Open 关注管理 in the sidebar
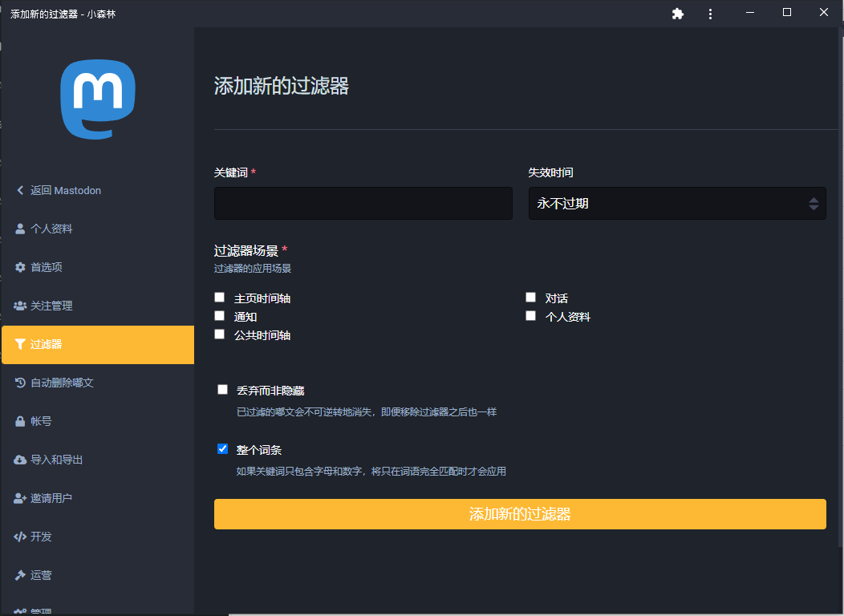Image resolution: width=844 pixels, height=616 pixels. coord(51,306)
